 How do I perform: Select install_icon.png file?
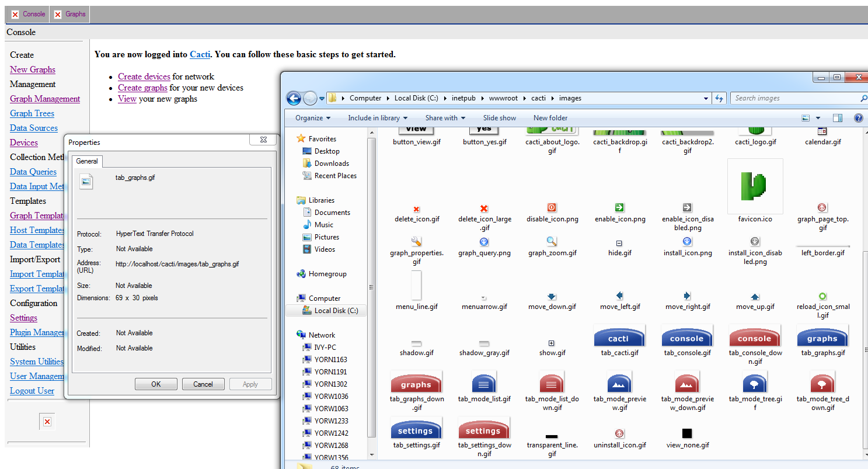point(687,241)
